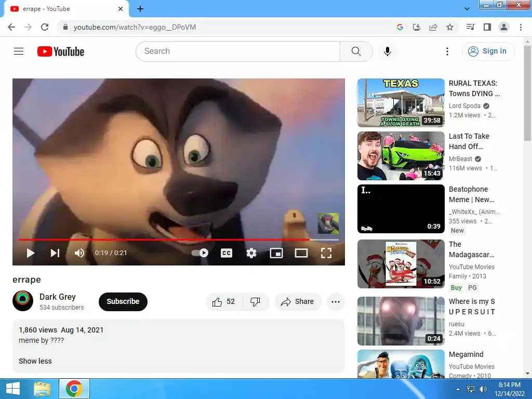Open the Dark Grey channel name link
This screenshot has width=532, height=399.
(58, 297)
